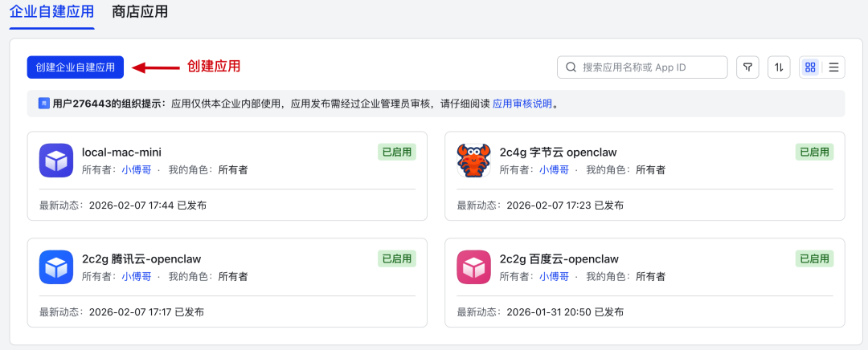
Task: Select app name 2c2g 腾讯云-openclaw
Action: [x=141, y=258]
